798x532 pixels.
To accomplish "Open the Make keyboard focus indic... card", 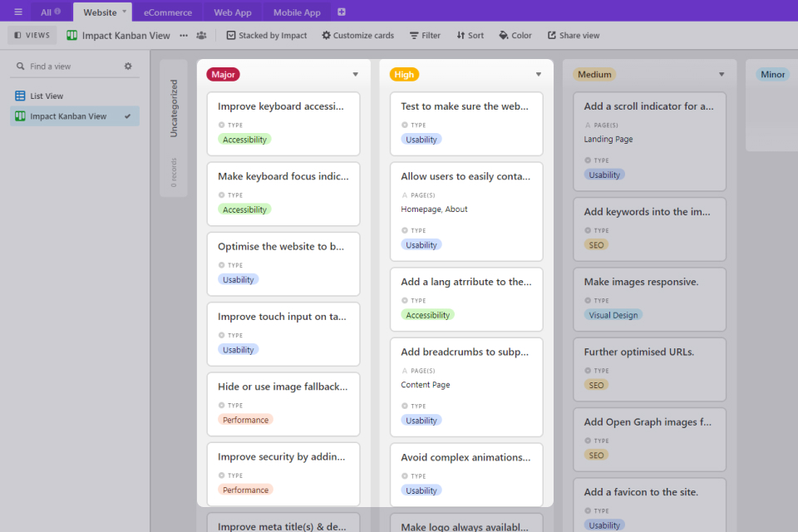I will [x=283, y=194].
